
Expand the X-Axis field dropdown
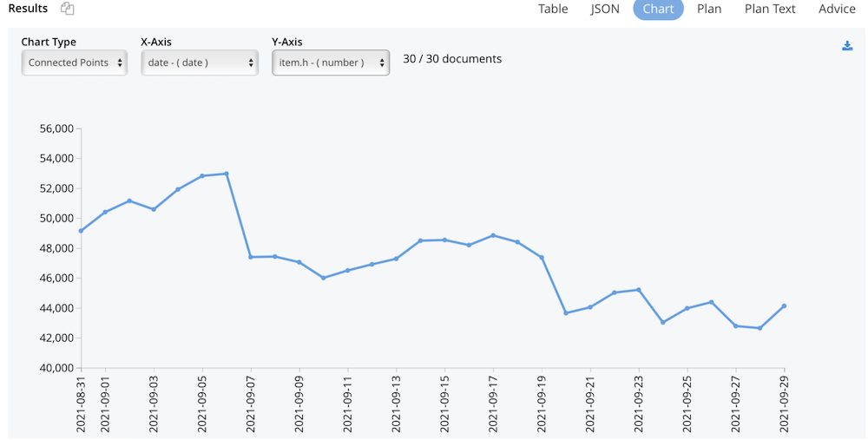pos(200,62)
